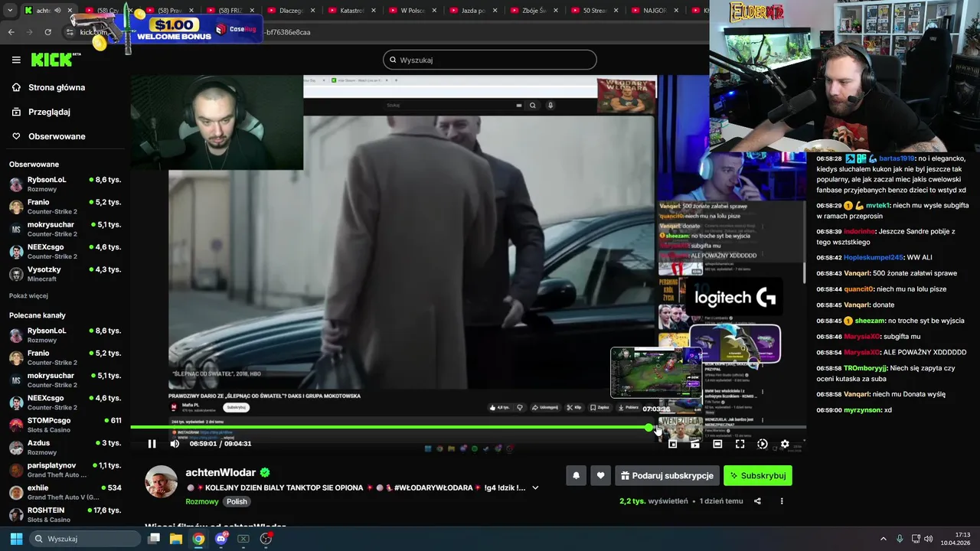Open Task View on taskbar
The image size is (980, 551).
click(x=154, y=539)
